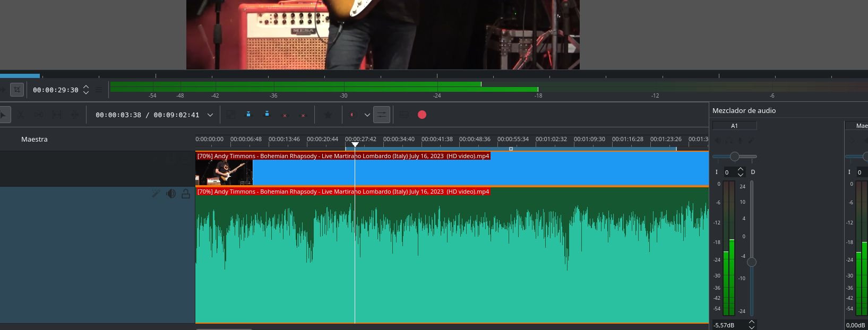Click the A1 vertical volume fader knob
This screenshot has height=330, width=868.
point(752,262)
